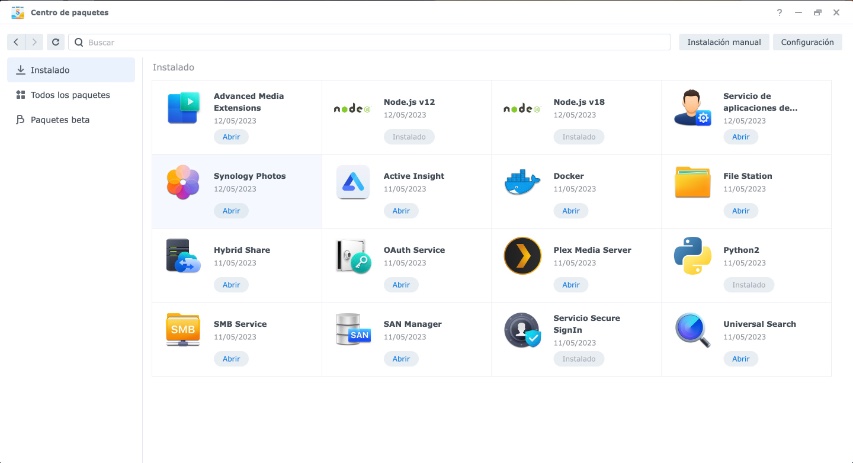The image size is (853, 463).
Task: Click the Plex Media Server title text
Action: (592, 250)
